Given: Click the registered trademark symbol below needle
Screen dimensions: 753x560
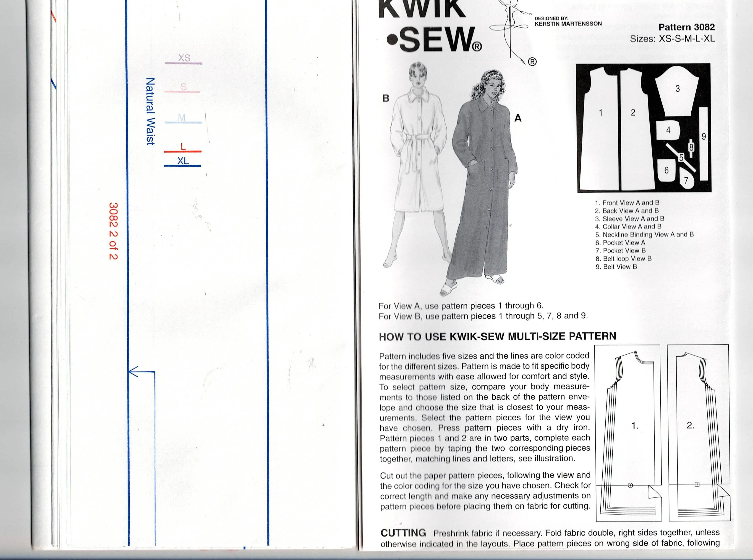Looking at the screenshot, I should tap(532, 62).
